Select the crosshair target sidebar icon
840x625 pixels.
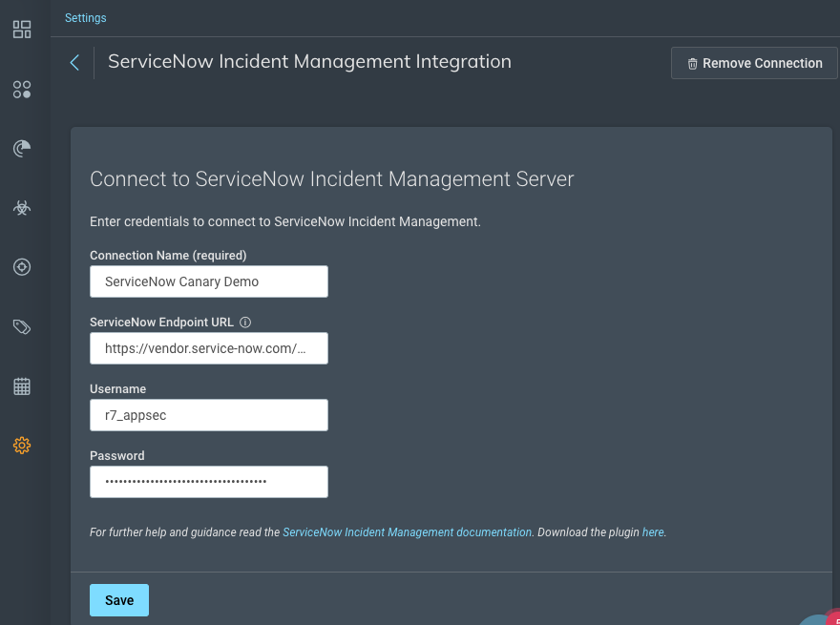click(x=22, y=267)
